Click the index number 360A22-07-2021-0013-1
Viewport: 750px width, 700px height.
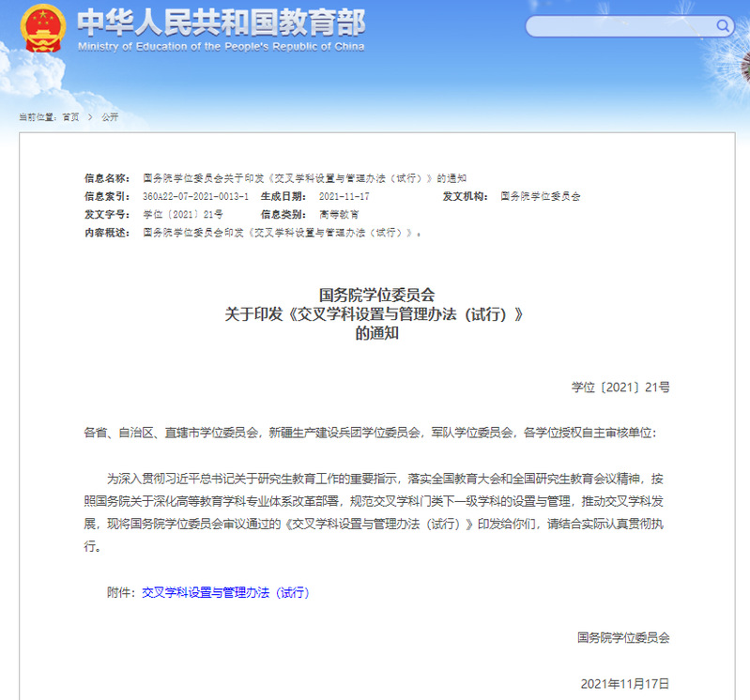coord(195,196)
